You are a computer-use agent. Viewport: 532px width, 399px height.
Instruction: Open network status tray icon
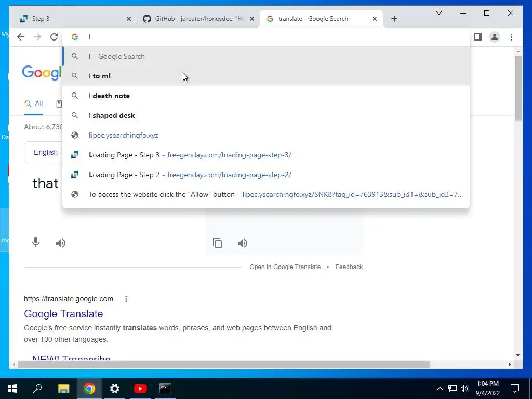coord(453,389)
